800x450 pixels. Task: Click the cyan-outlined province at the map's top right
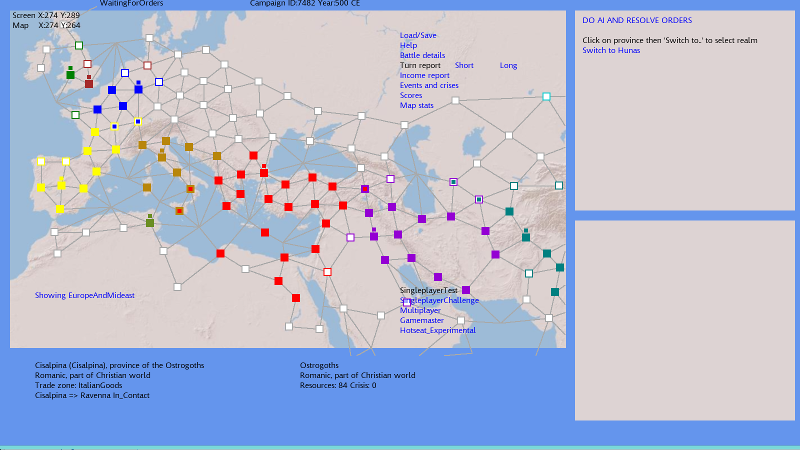546,97
